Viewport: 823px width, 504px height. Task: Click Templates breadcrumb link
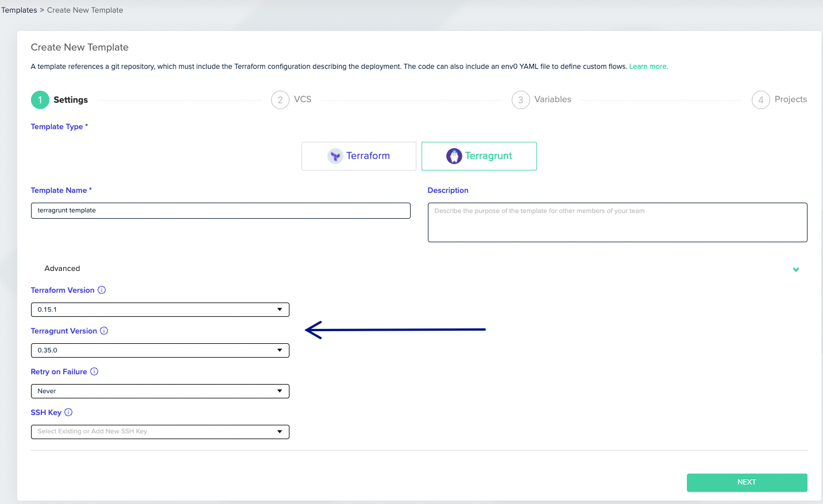(19, 10)
